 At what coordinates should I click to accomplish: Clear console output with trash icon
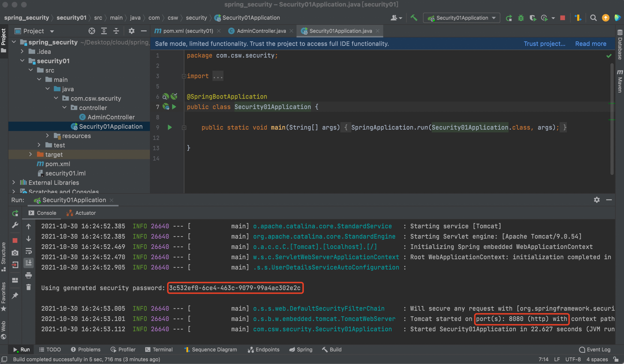pyautogui.click(x=28, y=287)
